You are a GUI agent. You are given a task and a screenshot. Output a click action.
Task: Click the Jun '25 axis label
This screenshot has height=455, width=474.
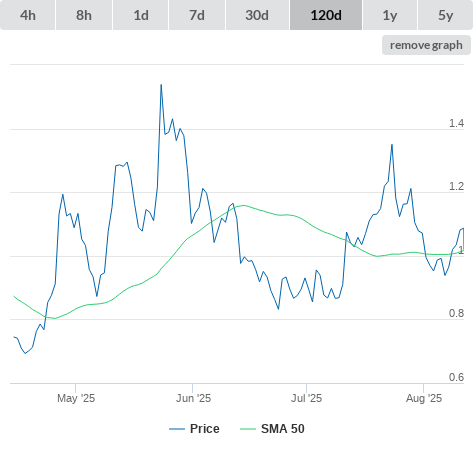coord(193,398)
